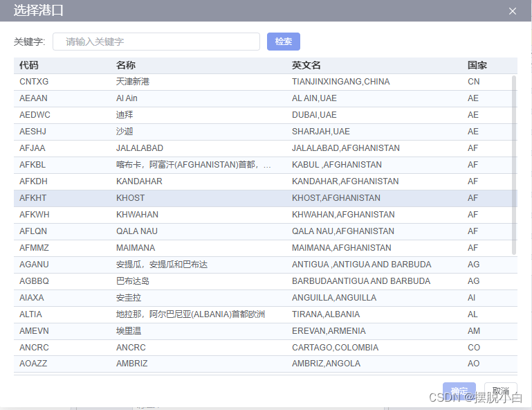Select the AFKBL port code
Viewport: 532px width, 410px height.
(33, 165)
